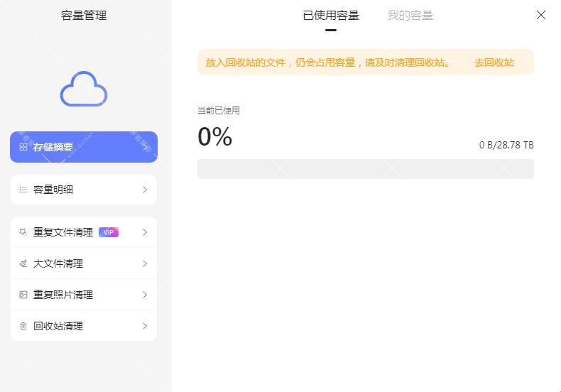Click the 容量管理 title text
This screenshot has height=392, width=561.
pos(84,16)
